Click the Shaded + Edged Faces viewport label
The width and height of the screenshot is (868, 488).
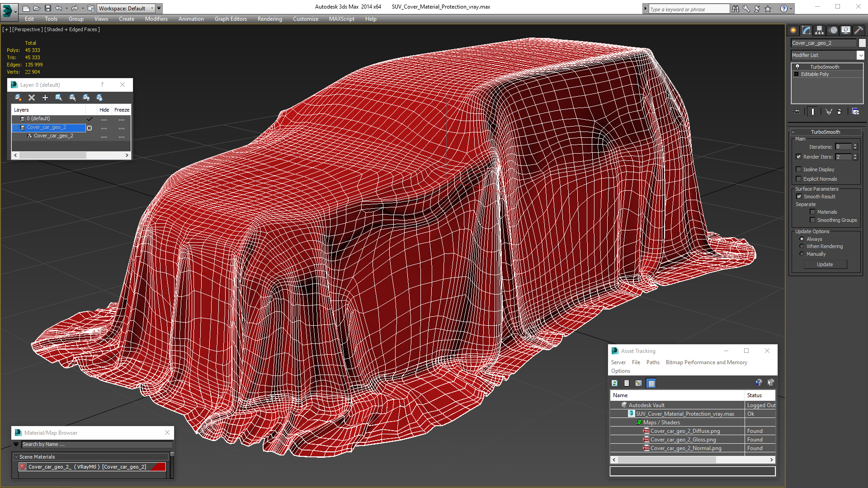72,29
